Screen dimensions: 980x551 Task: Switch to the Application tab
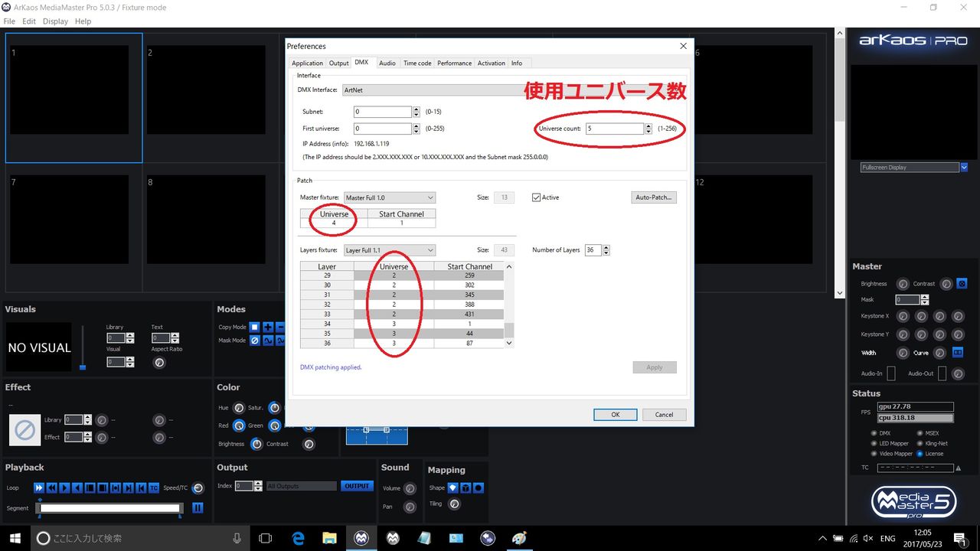pos(307,63)
